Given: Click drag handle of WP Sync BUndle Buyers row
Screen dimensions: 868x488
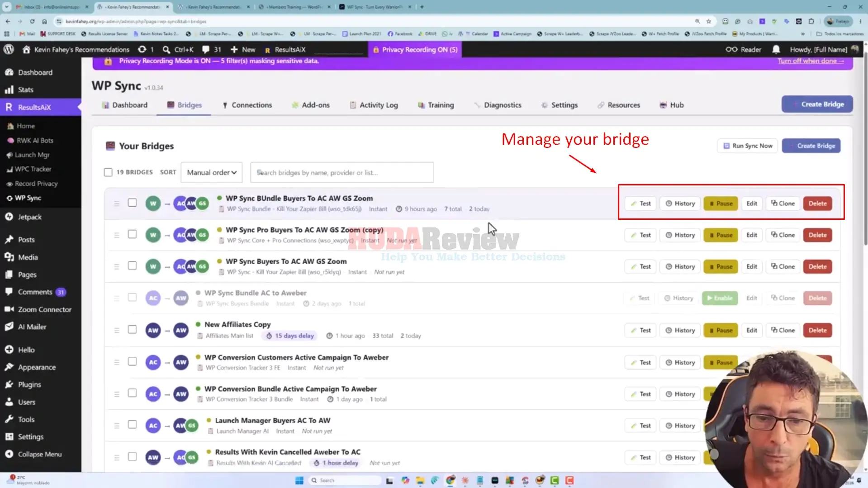Looking at the screenshot, I should (x=117, y=204).
